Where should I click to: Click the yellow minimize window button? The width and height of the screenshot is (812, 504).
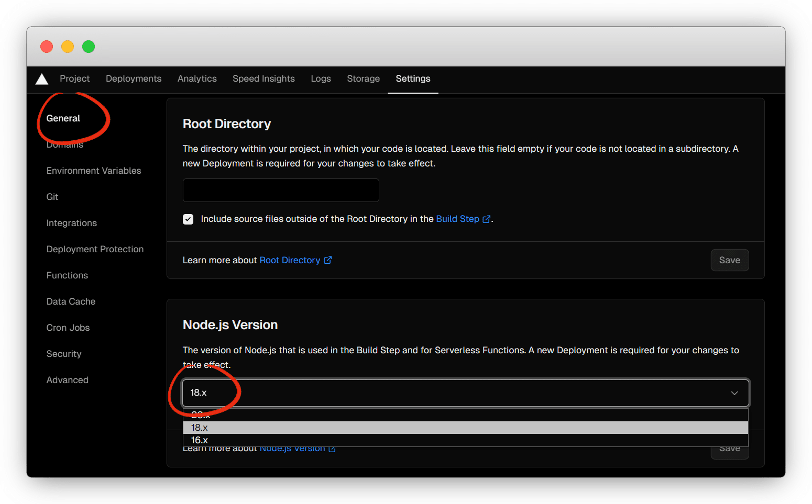point(68,47)
